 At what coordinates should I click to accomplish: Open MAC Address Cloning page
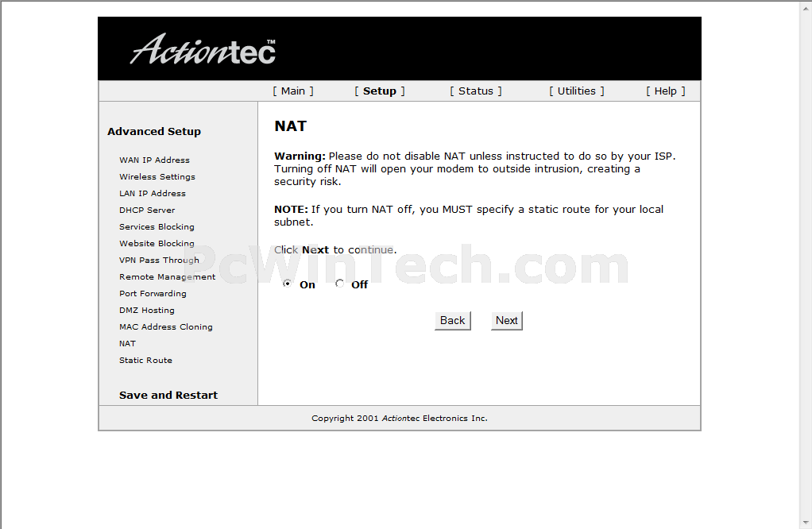pos(166,326)
